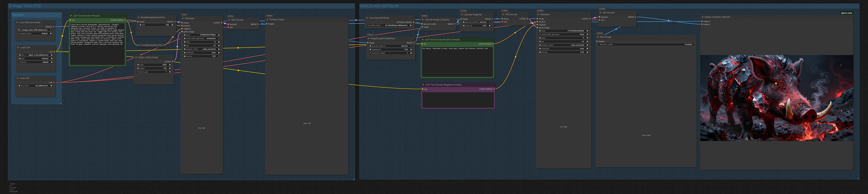Collapse the ModelSamplingAuraFlow node via its dot
The height and width of the screenshot is (194, 868).
tap(139, 18)
